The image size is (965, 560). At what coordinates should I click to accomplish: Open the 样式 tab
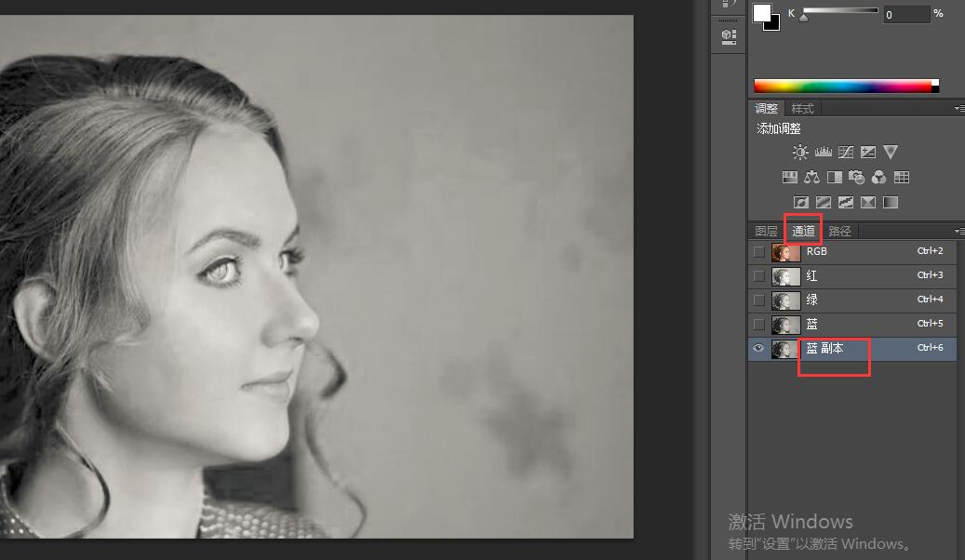[802, 109]
